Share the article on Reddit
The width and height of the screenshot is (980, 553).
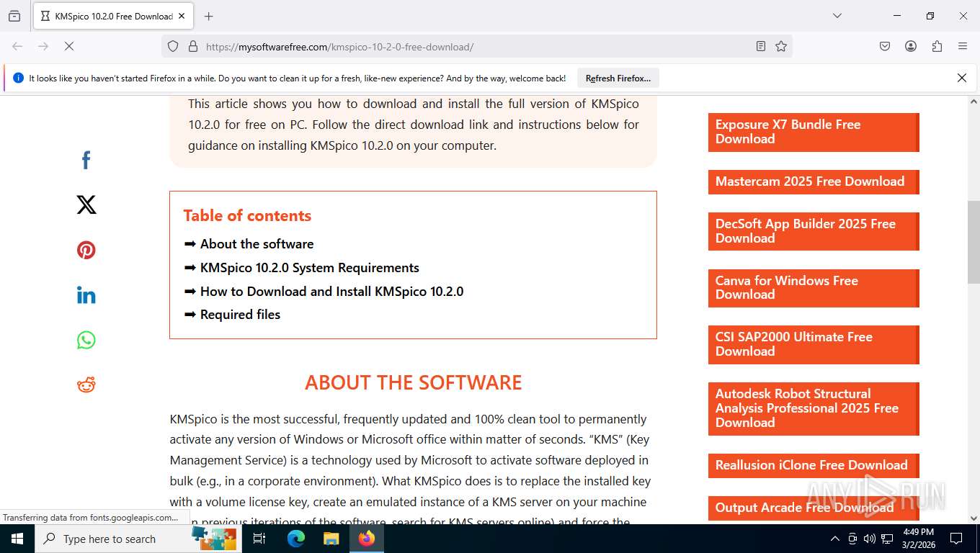point(86,385)
